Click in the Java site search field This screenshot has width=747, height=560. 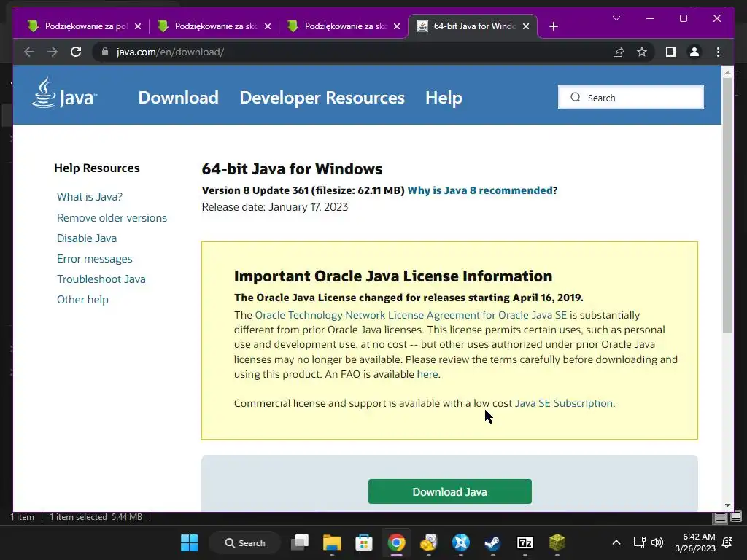click(631, 97)
